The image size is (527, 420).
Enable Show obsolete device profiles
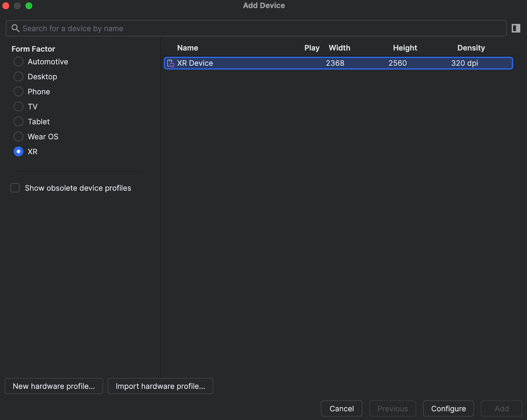(15, 188)
